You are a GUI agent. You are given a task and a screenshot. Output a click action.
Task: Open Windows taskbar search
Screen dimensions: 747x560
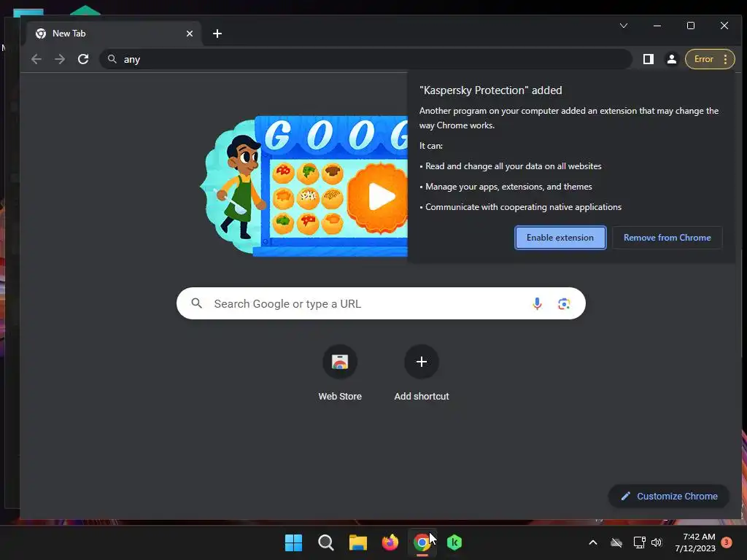[x=326, y=542]
